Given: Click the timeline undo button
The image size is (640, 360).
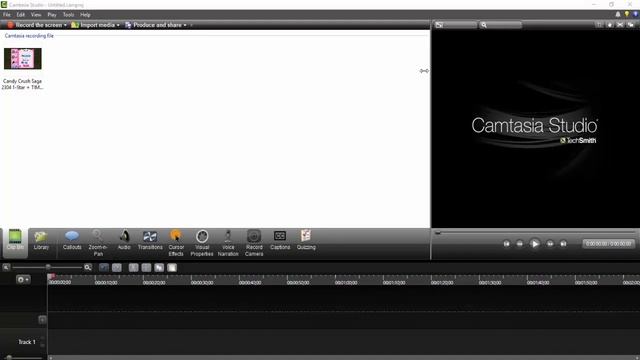Looking at the screenshot, I should (104, 268).
